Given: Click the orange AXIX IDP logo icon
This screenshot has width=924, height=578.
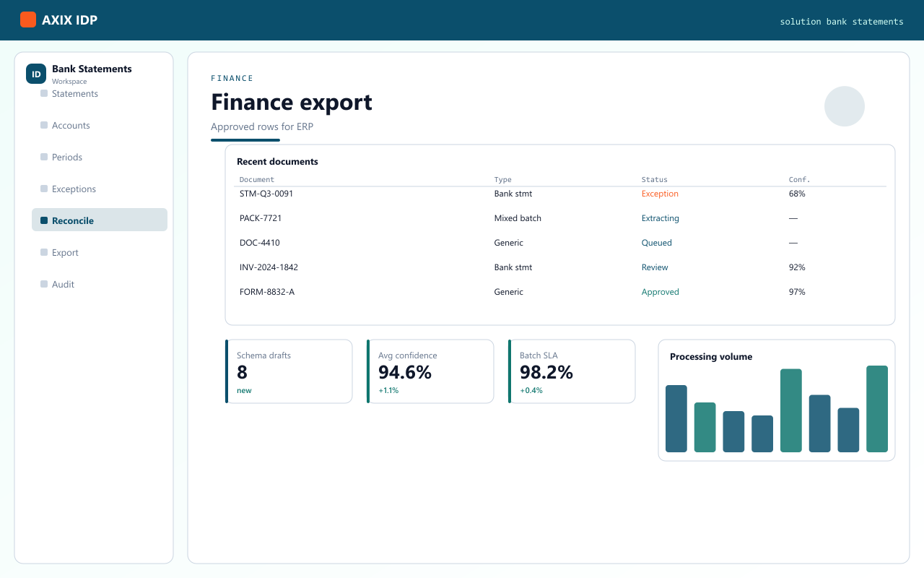Looking at the screenshot, I should click(28, 20).
